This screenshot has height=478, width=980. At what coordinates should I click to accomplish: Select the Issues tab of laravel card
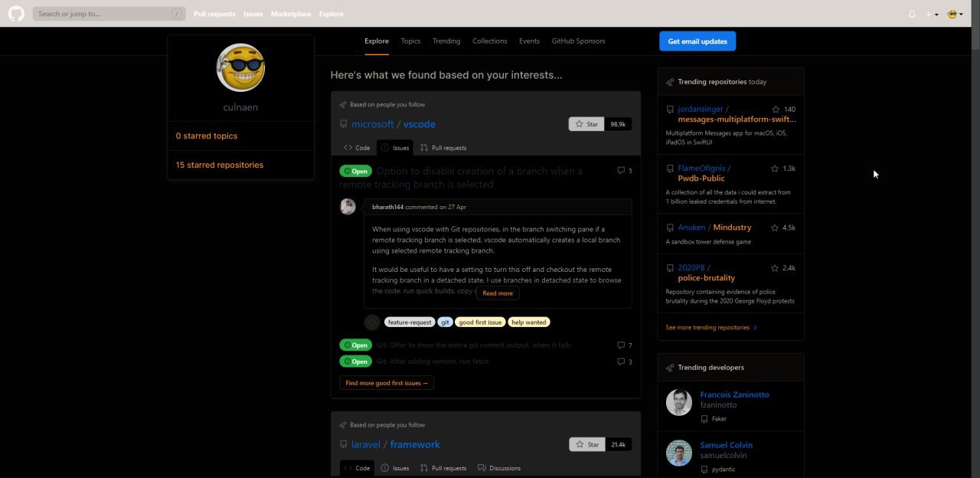click(x=395, y=468)
